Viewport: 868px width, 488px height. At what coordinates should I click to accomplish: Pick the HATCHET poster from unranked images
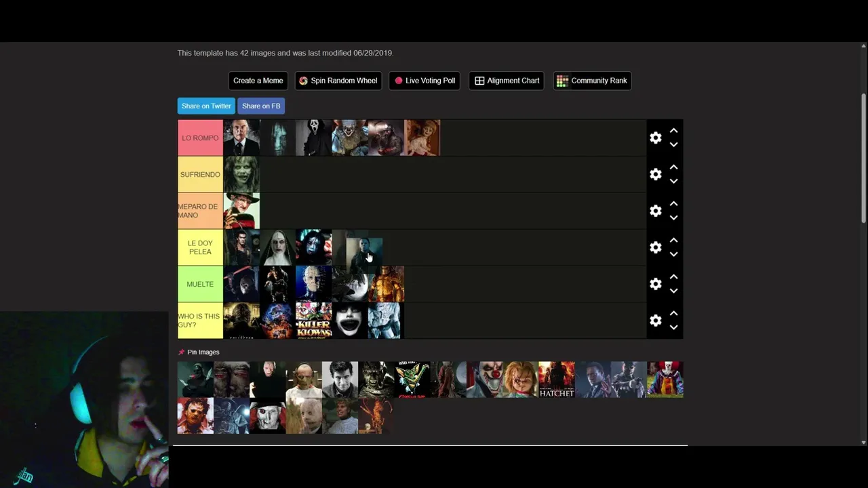pos(556,380)
